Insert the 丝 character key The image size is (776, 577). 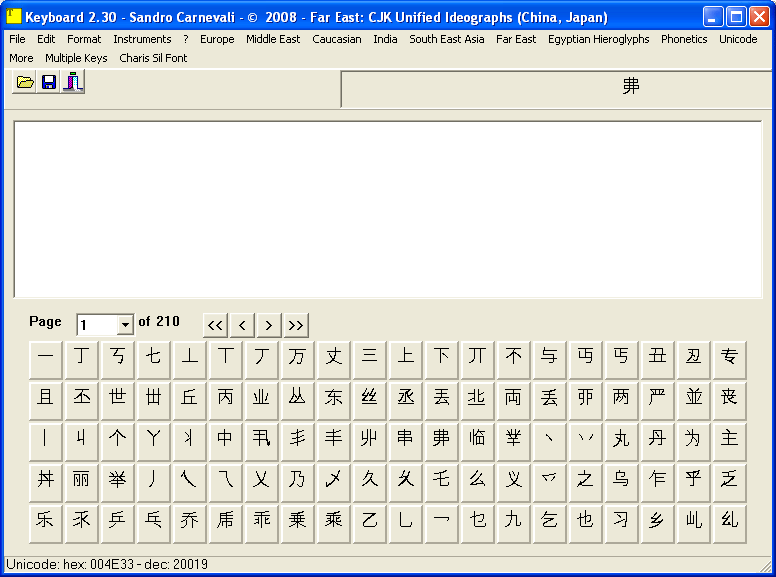[370, 401]
